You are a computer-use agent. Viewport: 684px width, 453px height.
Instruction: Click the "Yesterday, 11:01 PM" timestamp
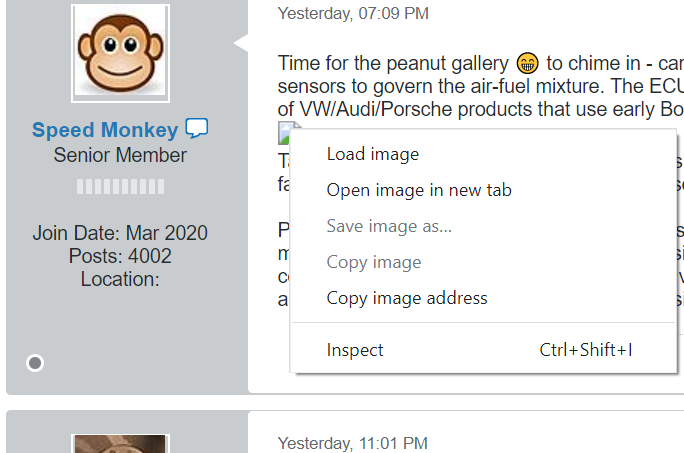[353, 442]
